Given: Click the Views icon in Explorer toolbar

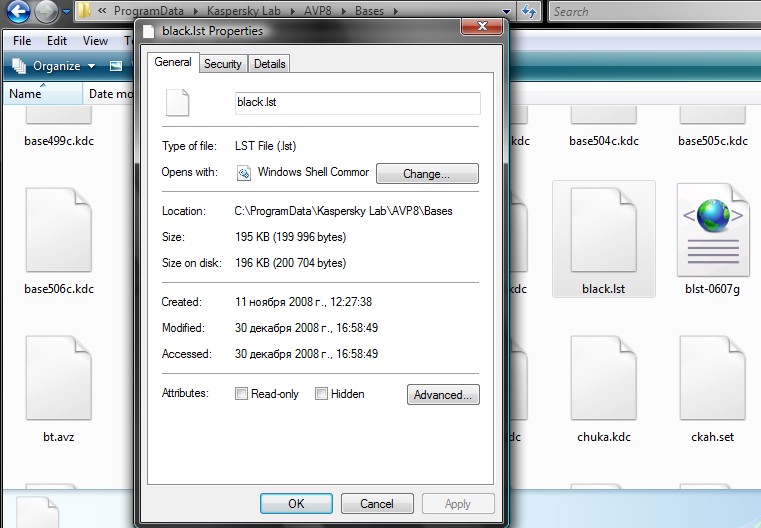Looking at the screenshot, I should 116,66.
